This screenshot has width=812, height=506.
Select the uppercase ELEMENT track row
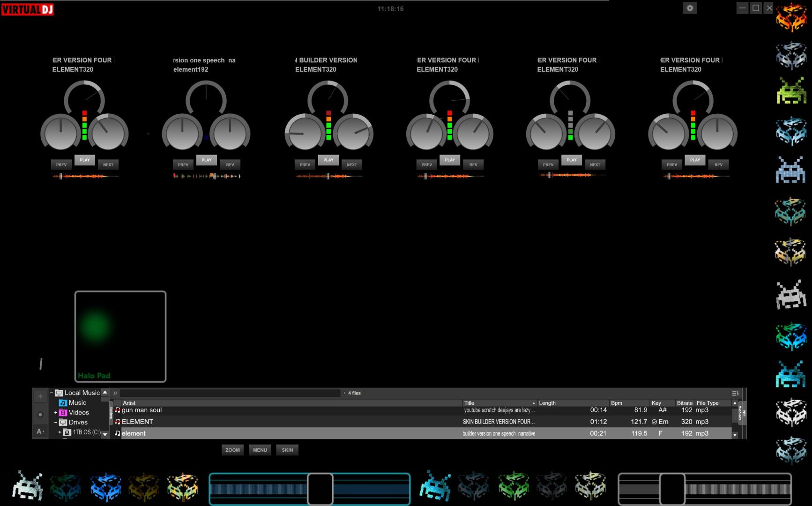pyautogui.click(x=422, y=422)
